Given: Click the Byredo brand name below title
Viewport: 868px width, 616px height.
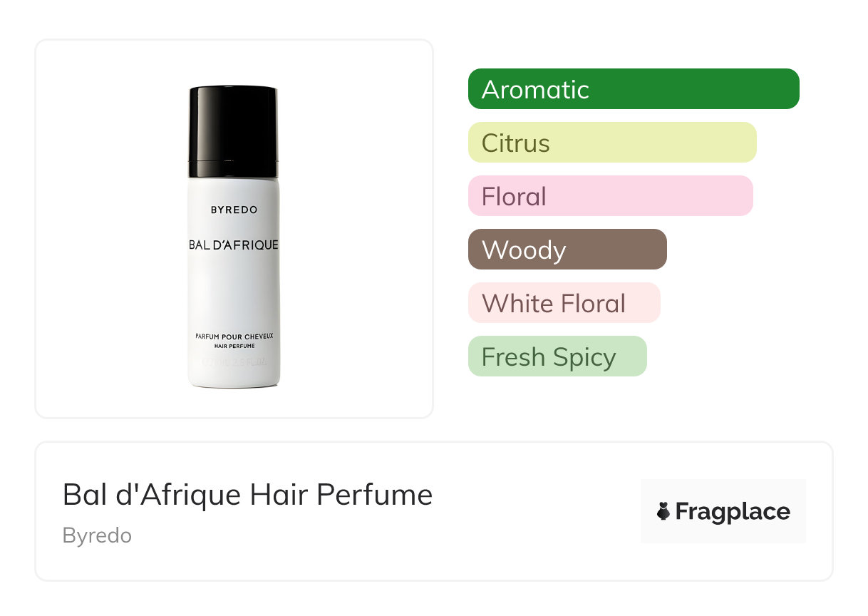Looking at the screenshot, I should click(97, 535).
